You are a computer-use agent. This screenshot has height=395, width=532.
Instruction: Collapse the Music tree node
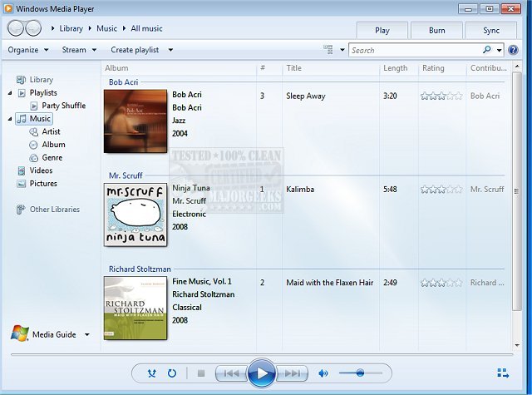pyautogui.click(x=10, y=119)
